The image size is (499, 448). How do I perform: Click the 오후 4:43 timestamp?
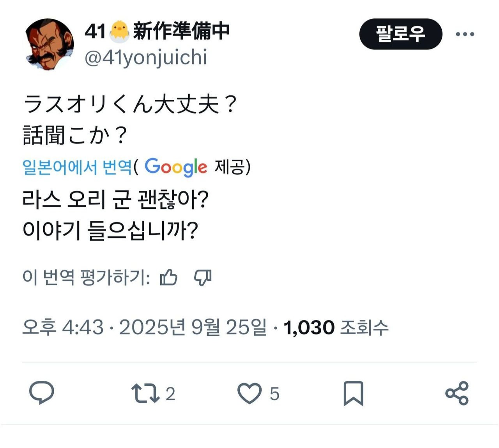click(x=63, y=327)
